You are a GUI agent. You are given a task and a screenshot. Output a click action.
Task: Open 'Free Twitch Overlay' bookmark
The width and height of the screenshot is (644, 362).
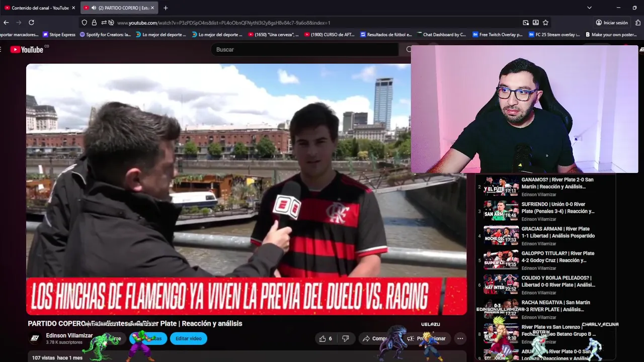498,35
